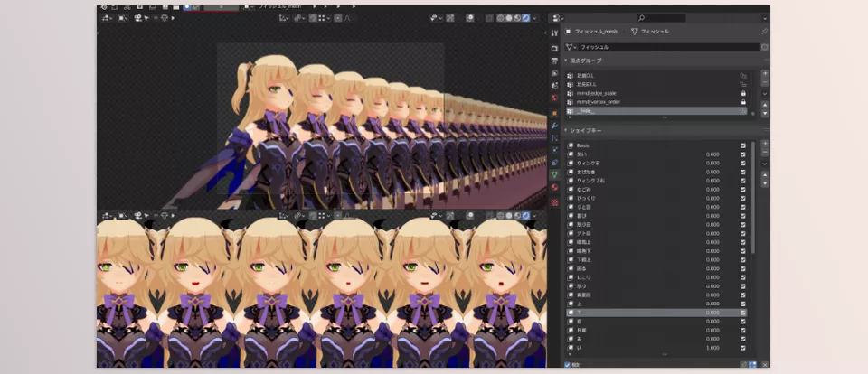Uncheck the Basis shape key checkbox

[743, 145]
